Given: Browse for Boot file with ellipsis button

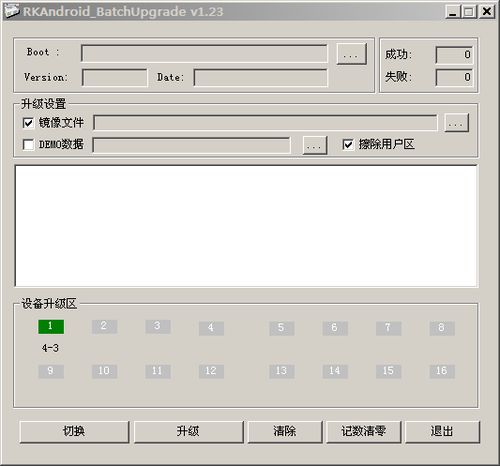Looking at the screenshot, I should tap(351, 54).
